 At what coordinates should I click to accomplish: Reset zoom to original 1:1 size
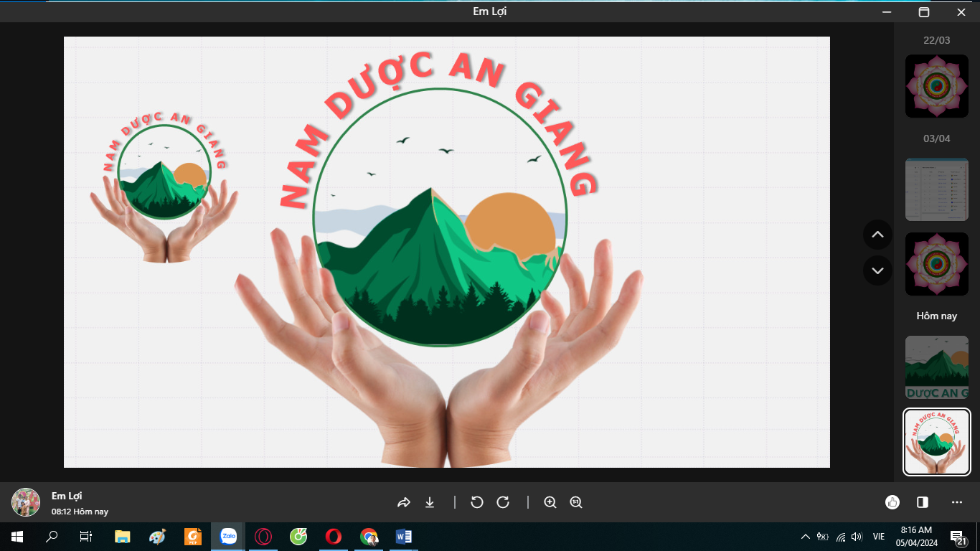[576, 502]
